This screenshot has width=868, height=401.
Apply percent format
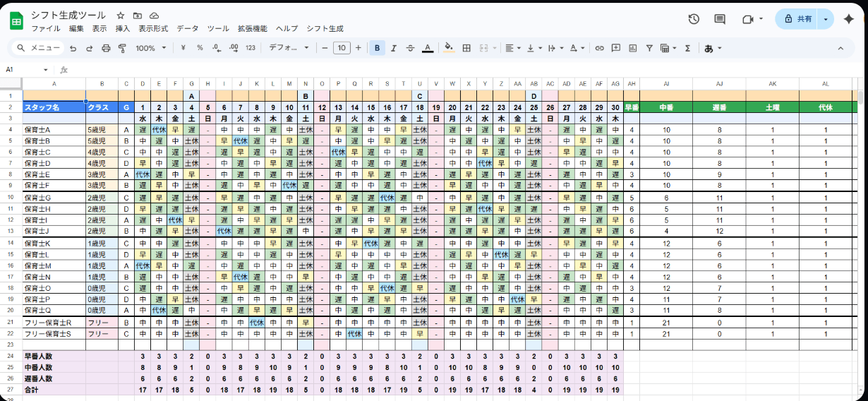(200, 48)
